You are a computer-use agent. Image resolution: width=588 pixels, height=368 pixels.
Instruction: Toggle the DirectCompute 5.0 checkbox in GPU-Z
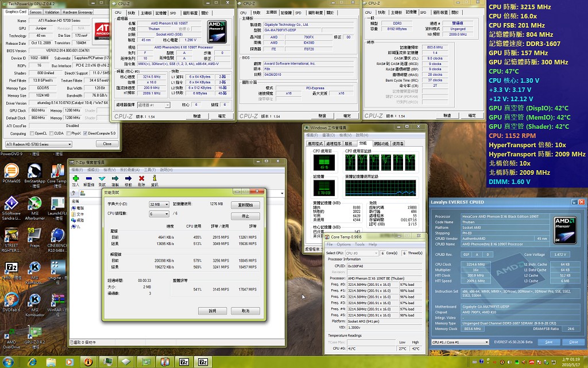86,133
